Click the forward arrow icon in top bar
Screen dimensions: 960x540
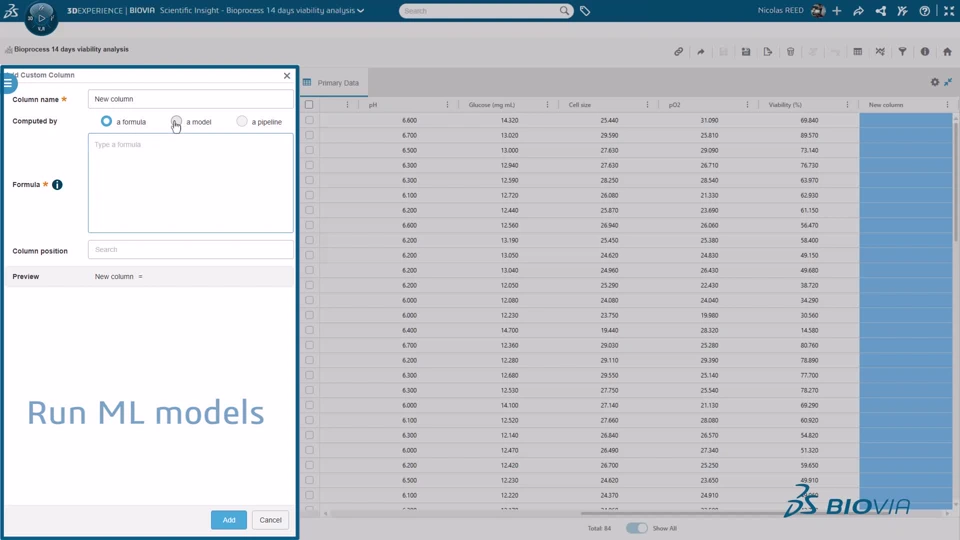[x=858, y=11]
